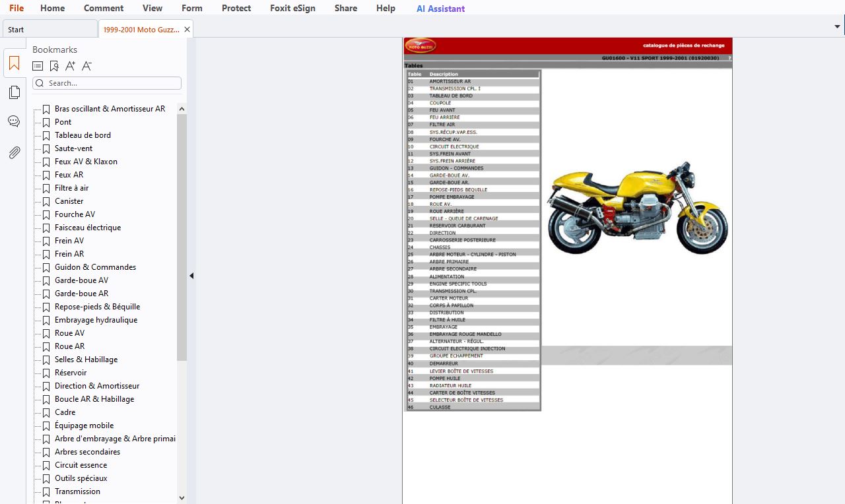The height and width of the screenshot is (504, 845).
Task: Go to the Roue AR bookmark
Action: click(69, 346)
